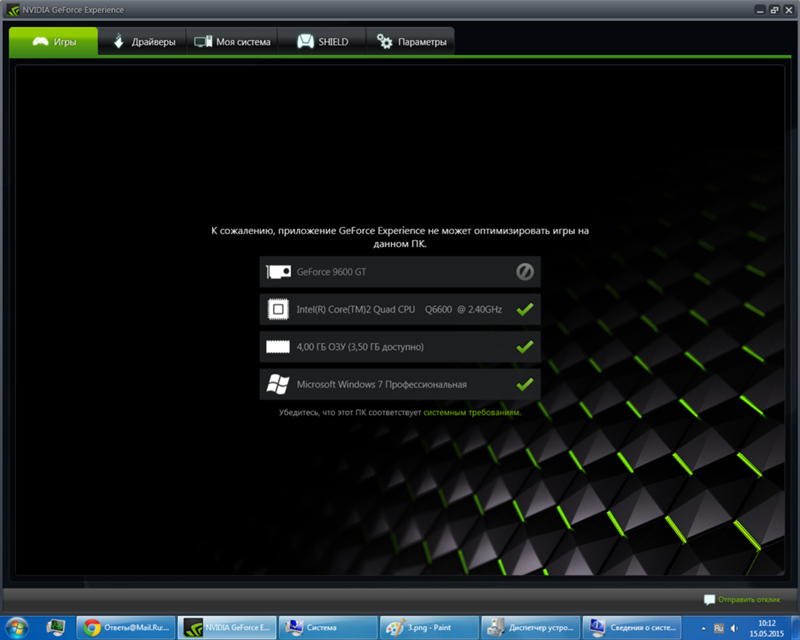This screenshot has height=640, width=800.
Task: Open the Параметры tab
Action: pos(411,41)
